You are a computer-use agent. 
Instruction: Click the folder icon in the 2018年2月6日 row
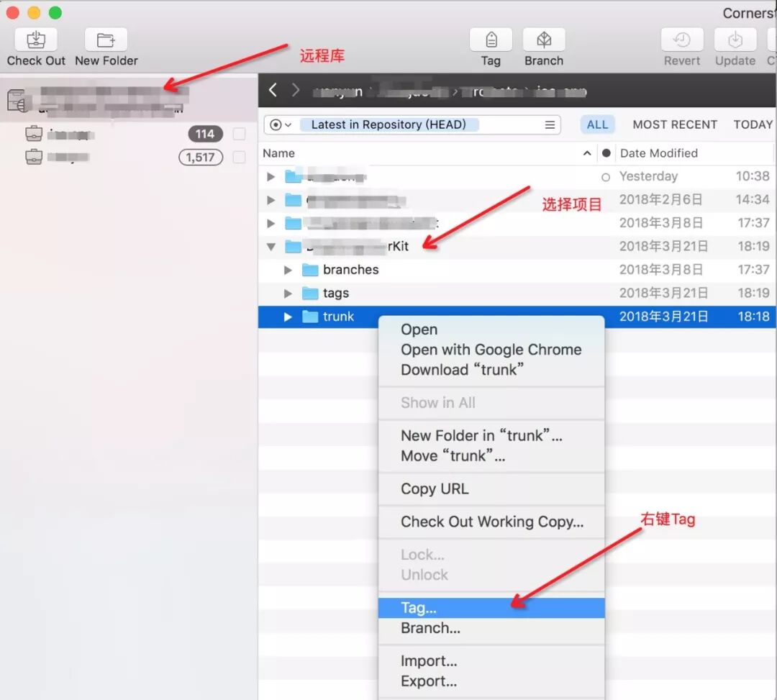point(294,200)
